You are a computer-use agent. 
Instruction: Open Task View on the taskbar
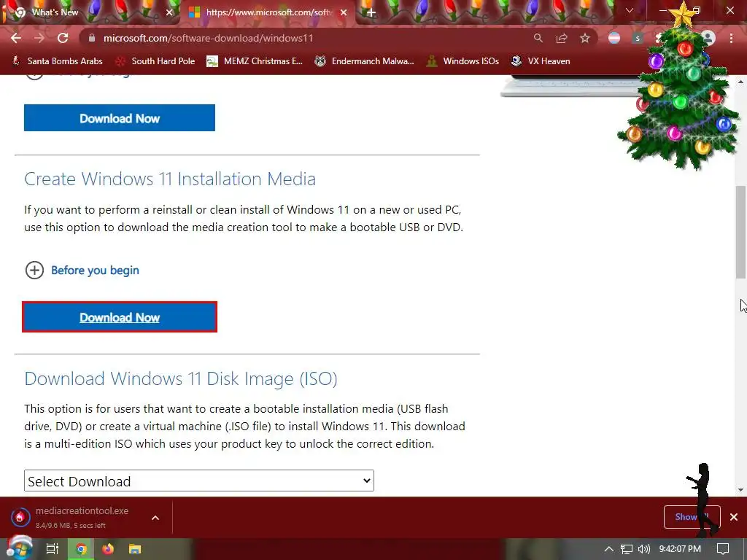[x=52, y=549]
